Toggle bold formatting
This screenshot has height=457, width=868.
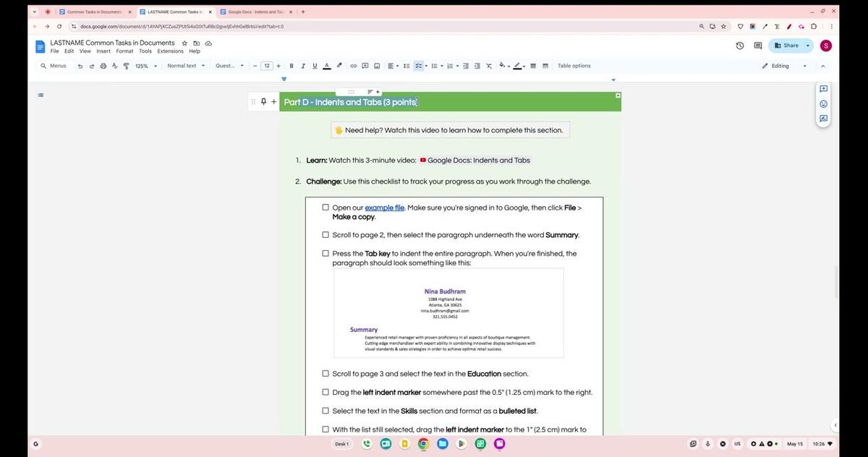(x=292, y=66)
